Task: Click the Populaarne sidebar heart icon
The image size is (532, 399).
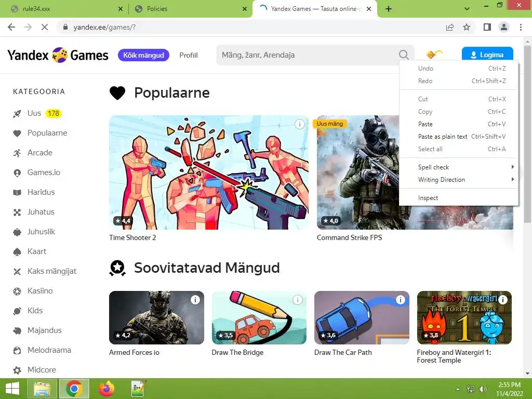Action: click(17, 134)
